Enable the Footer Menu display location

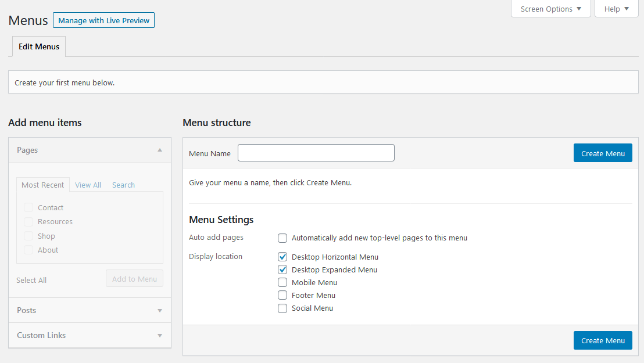(x=282, y=295)
